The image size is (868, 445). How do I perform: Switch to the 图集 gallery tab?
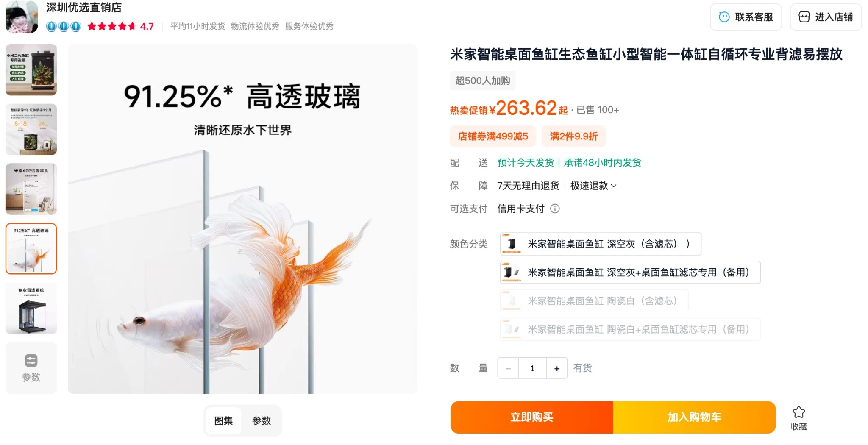tap(223, 421)
